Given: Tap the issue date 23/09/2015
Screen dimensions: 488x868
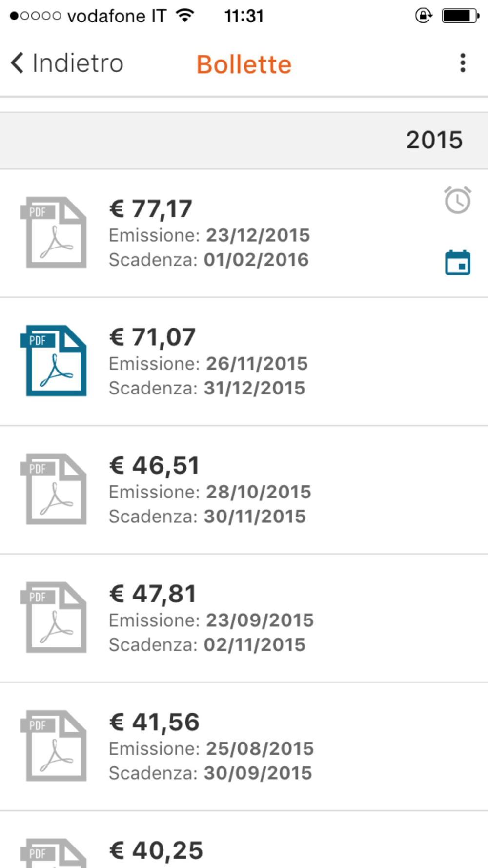Looking at the screenshot, I should (x=260, y=620).
